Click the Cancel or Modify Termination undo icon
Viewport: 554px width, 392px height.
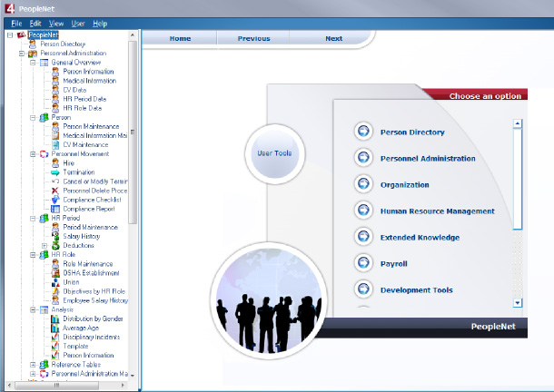(55, 181)
